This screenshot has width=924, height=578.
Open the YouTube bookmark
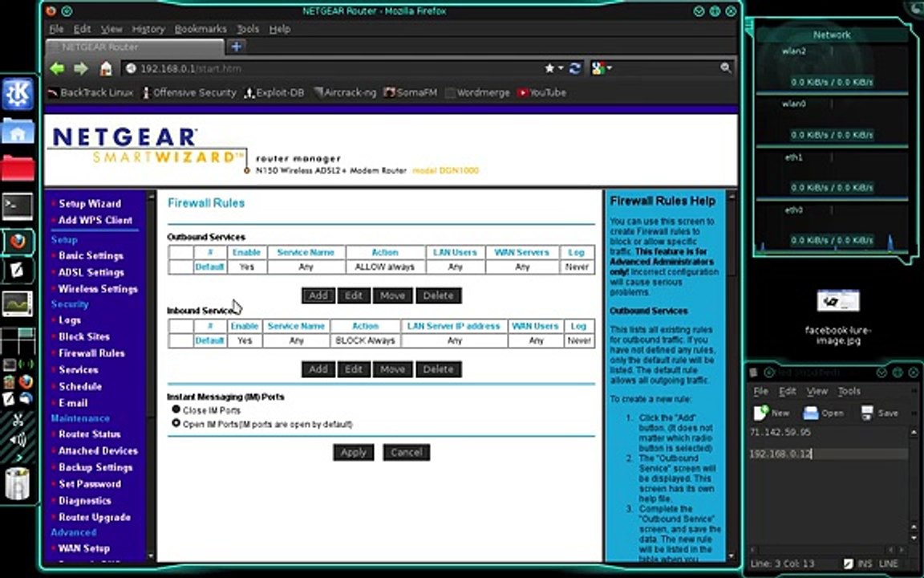click(x=541, y=92)
